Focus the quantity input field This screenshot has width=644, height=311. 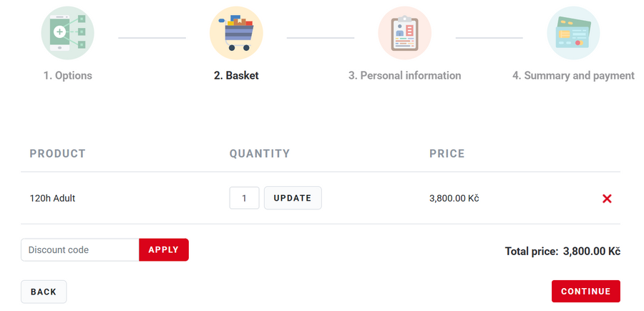pyautogui.click(x=244, y=198)
